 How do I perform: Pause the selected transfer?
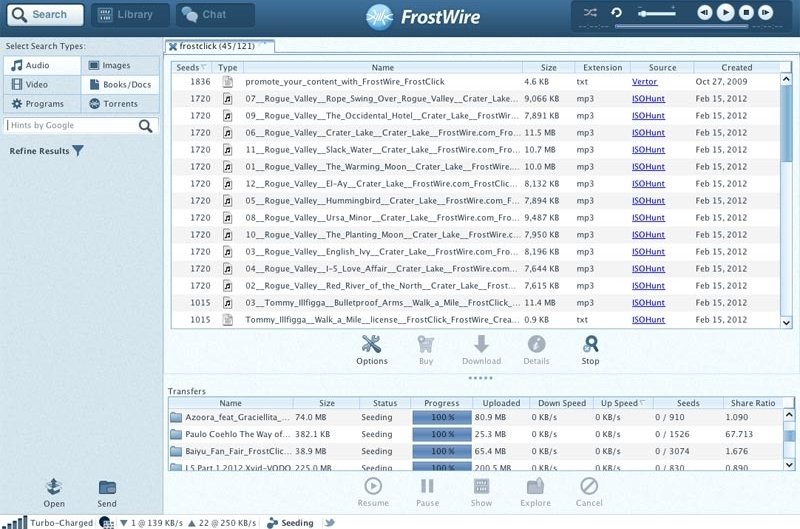click(x=427, y=492)
